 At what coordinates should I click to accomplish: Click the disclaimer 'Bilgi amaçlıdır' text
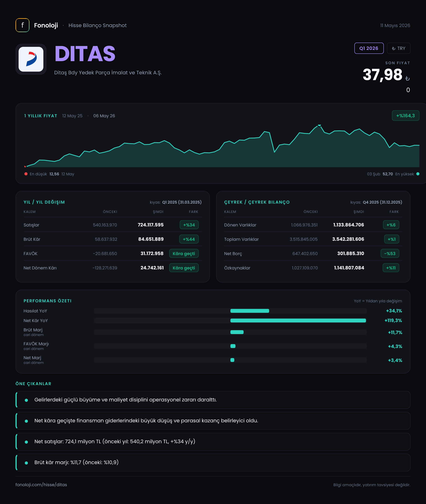(x=372, y=485)
